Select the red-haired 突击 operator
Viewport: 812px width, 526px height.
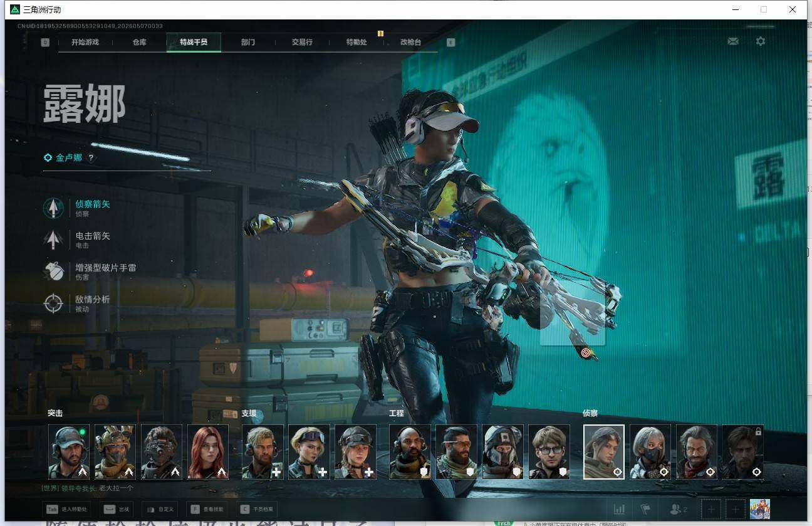[208, 452]
